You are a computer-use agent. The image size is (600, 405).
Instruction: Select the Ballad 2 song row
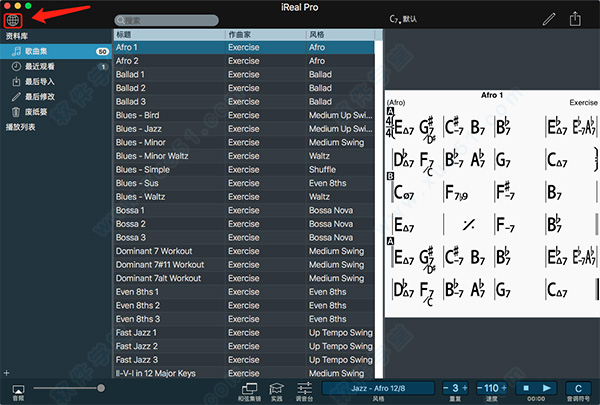(x=244, y=88)
